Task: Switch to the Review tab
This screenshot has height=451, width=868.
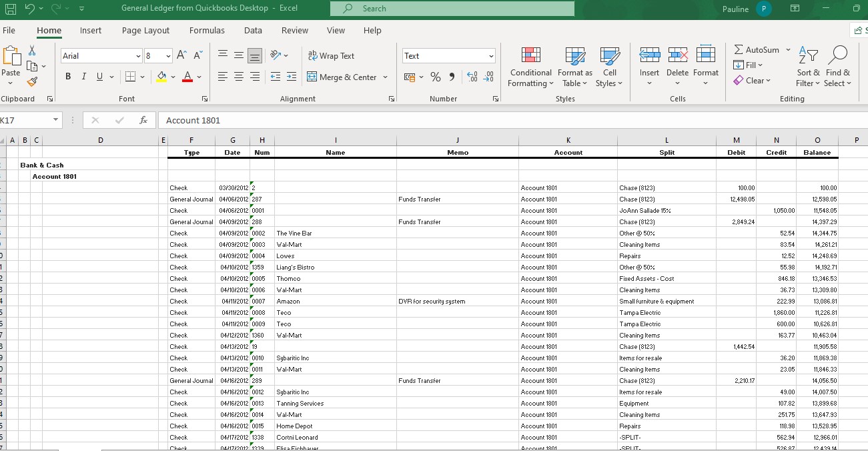Action: point(295,30)
